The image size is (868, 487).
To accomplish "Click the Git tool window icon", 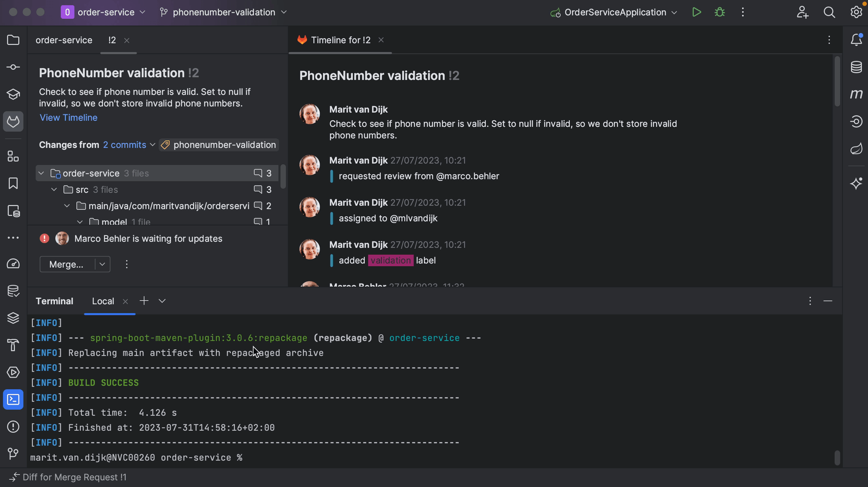I will click(13, 453).
